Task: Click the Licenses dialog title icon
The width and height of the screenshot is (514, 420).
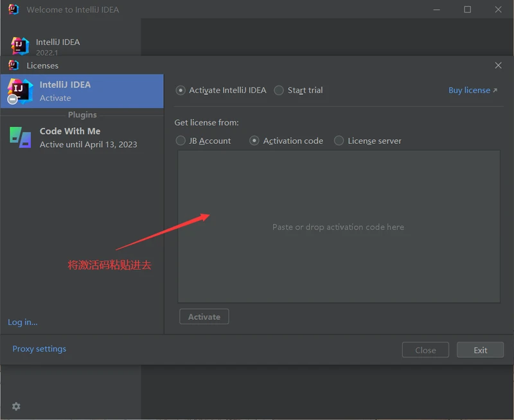Action: (x=13, y=66)
